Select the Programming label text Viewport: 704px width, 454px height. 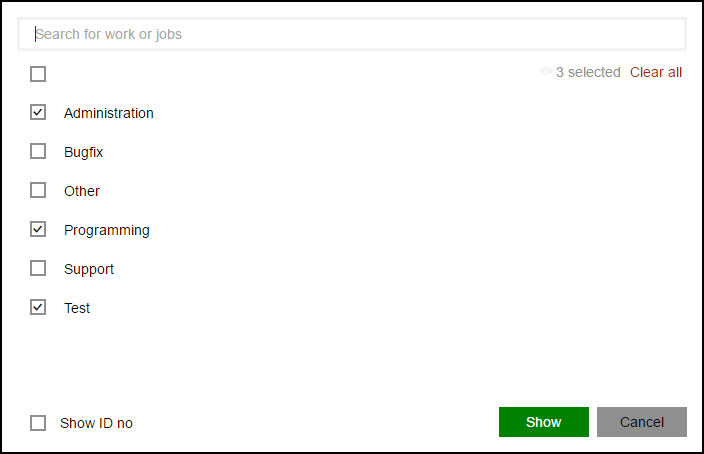(x=107, y=230)
